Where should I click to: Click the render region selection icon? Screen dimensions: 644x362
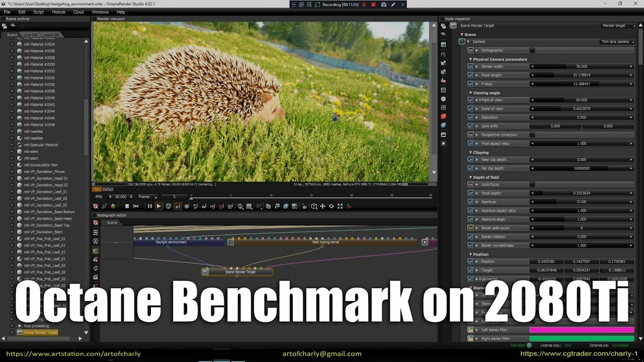249,206
